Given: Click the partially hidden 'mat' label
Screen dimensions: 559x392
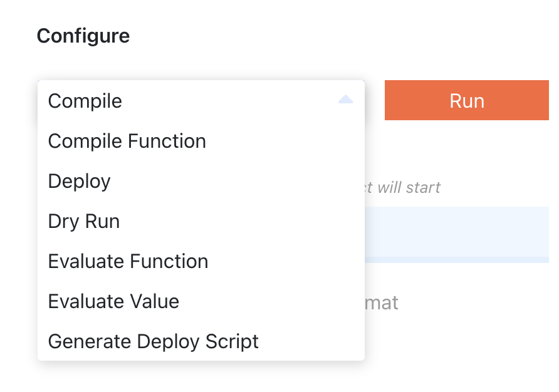Looking at the screenshot, I should point(382,303).
